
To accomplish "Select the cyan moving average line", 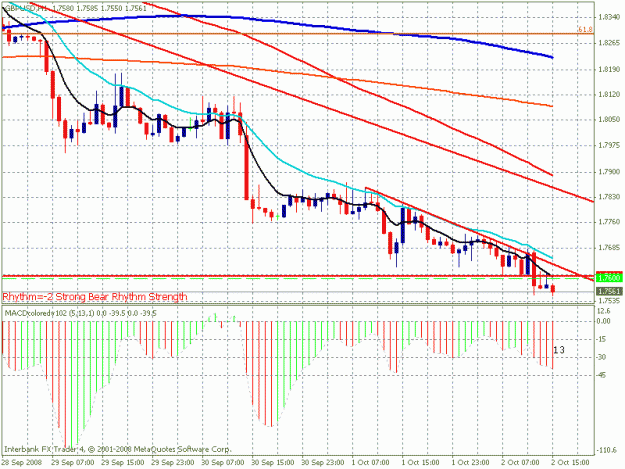I will click(x=279, y=158).
